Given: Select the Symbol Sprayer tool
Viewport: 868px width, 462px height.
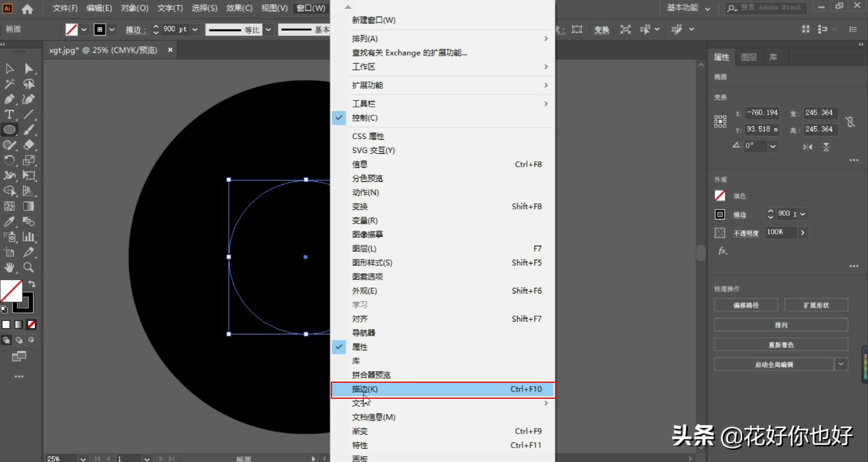Looking at the screenshot, I should coord(10,237).
